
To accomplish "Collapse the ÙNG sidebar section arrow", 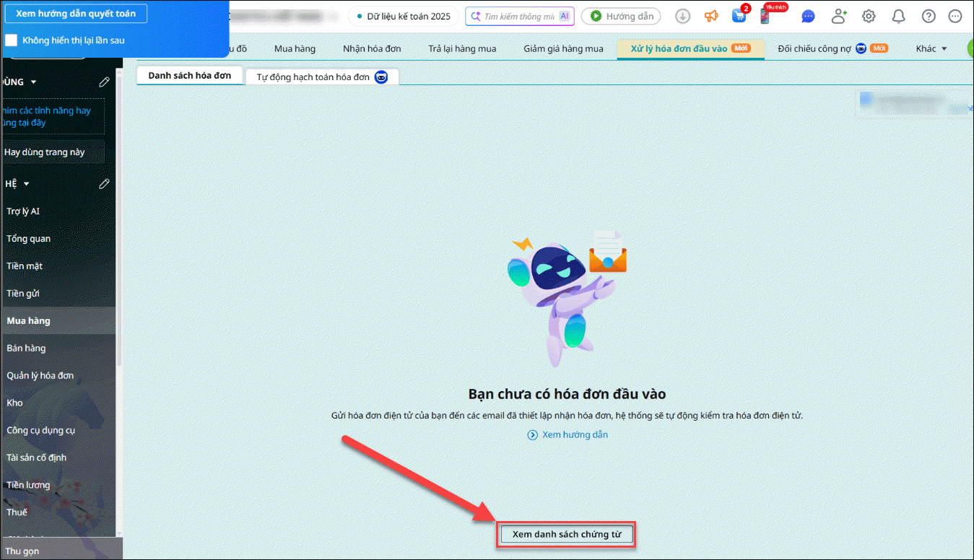I will pos(33,82).
